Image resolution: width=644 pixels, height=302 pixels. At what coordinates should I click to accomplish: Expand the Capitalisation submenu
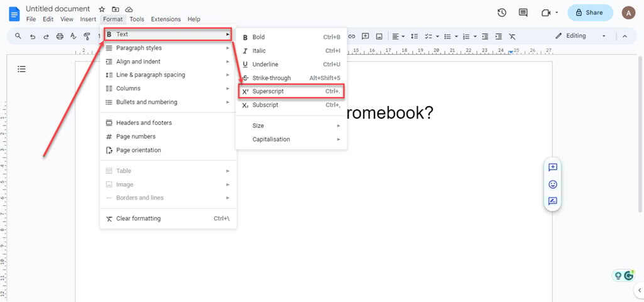pyautogui.click(x=291, y=139)
